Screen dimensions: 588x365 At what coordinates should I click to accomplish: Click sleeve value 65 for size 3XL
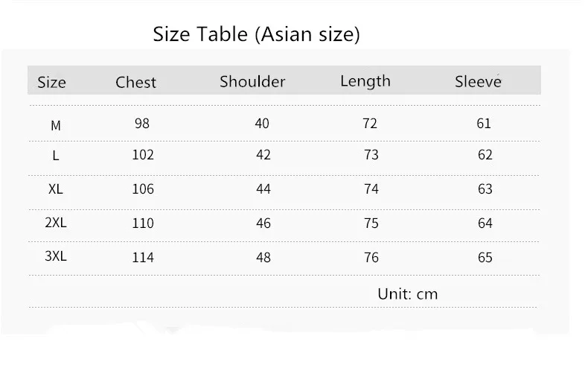tap(485, 257)
